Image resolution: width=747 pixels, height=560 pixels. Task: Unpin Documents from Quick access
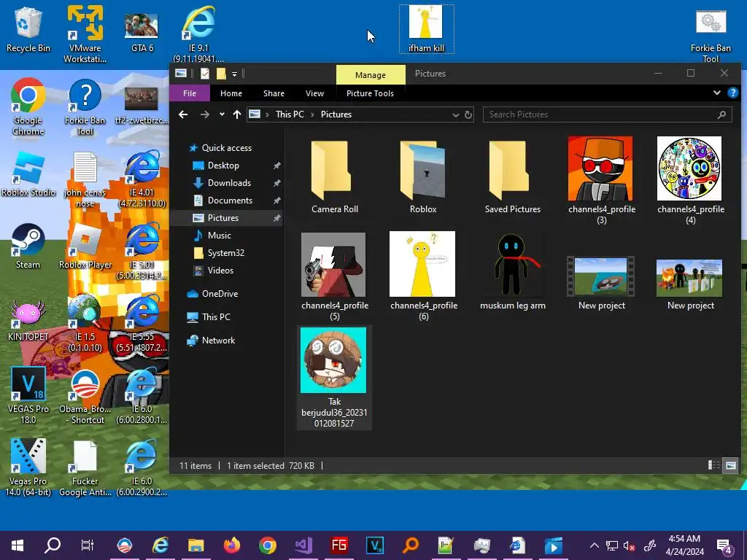pyautogui.click(x=276, y=201)
